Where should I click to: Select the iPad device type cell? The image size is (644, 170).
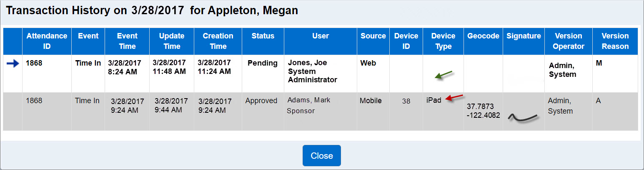434,100
